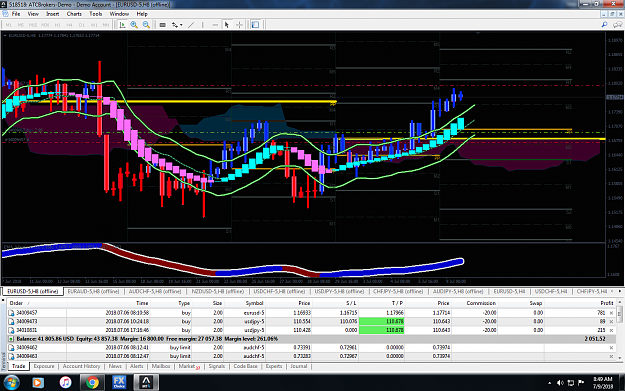The width and height of the screenshot is (625, 391).
Task: Select the horizontal line tool
Action: [215, 25]
